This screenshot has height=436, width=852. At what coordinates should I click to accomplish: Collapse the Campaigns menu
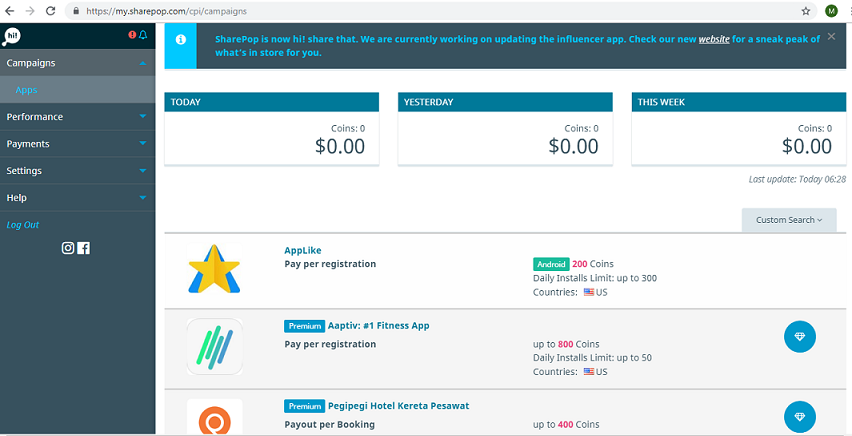point(78,63)
